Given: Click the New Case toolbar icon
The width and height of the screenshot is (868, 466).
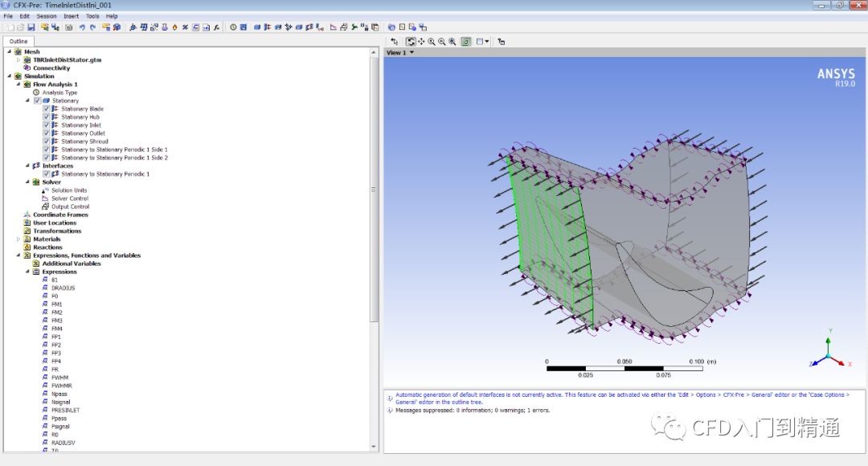Looking at the screenshot, I should coord(11,27).
